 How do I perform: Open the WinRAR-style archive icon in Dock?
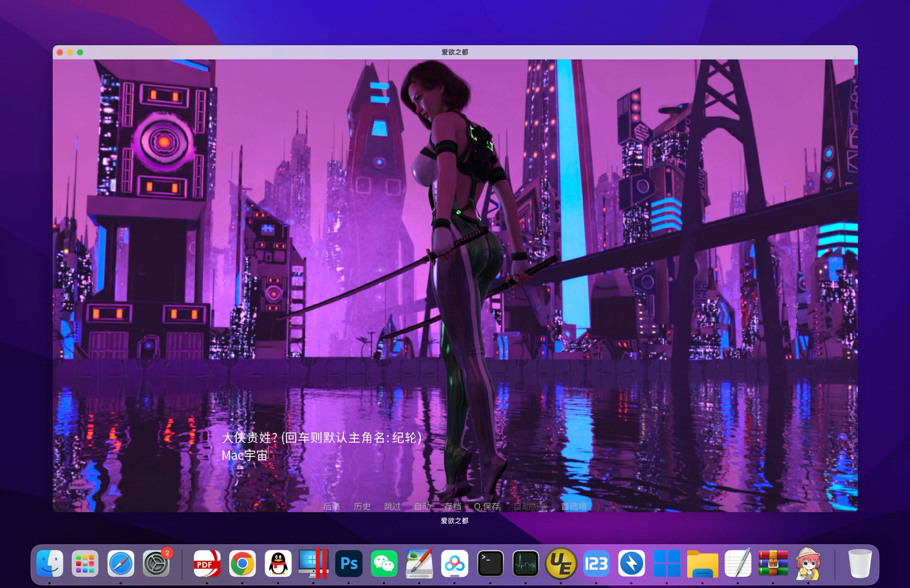(773, 563)
